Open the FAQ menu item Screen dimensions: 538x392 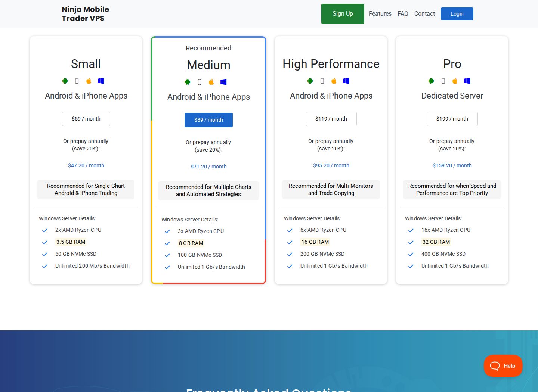[x=403, y=13]
